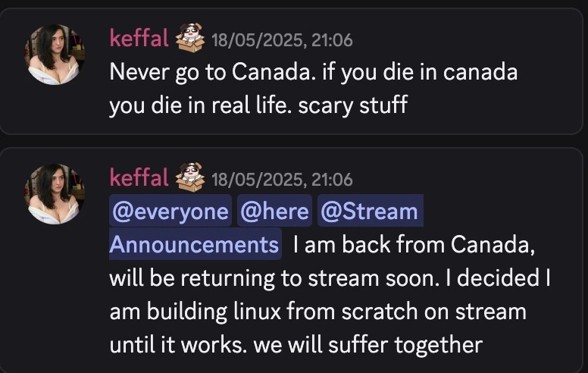This screenshot has height=373, width=588.
Task: Click the second message's 21:06 timestamp
Action: [282, 180]
